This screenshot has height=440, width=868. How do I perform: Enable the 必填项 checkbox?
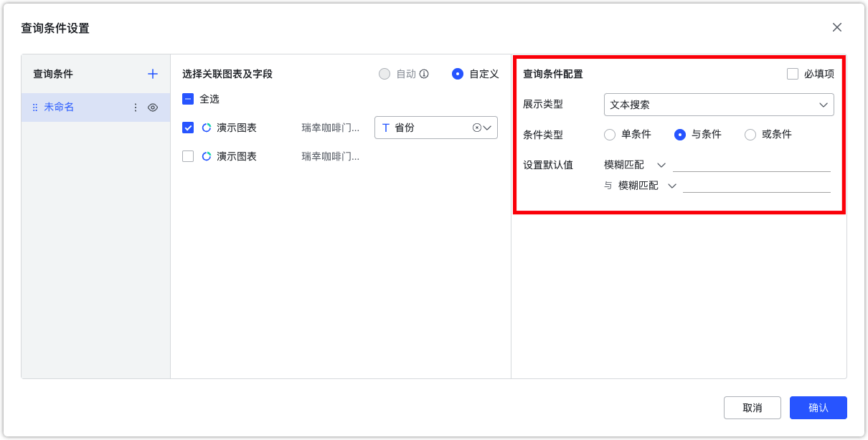tap(792, 73)
